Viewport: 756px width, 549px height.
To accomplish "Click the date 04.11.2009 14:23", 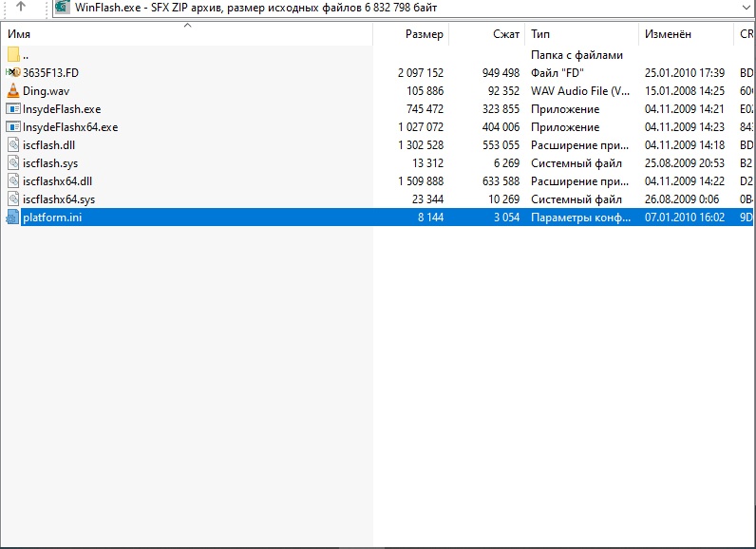I will click(x=685, y=127).
